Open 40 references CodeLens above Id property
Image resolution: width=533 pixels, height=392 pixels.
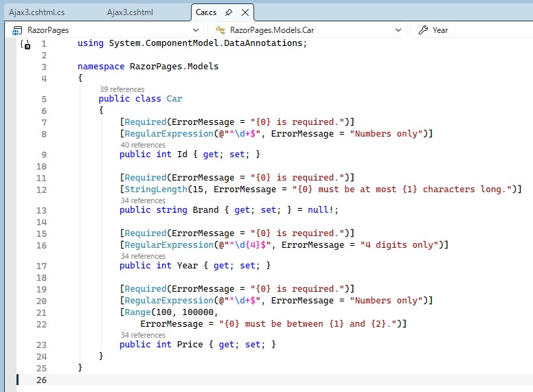(143, 145)
